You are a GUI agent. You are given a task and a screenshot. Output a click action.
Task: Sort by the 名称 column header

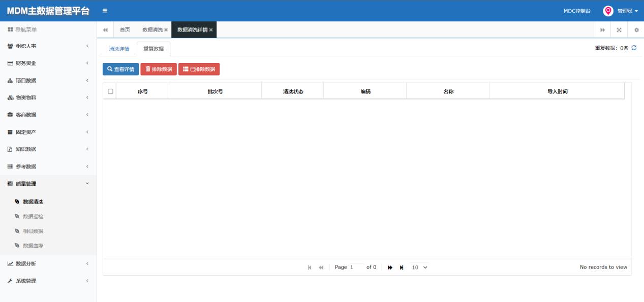(x=448, y=91)
